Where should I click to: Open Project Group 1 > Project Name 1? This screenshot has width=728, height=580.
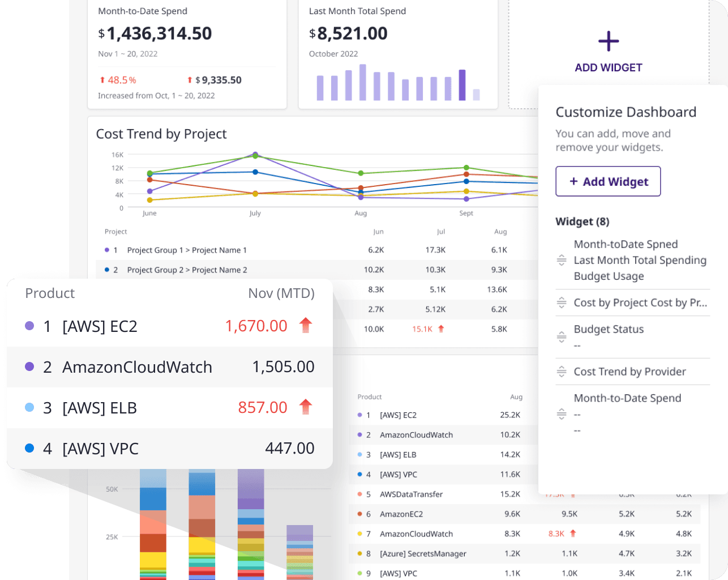pos(187,250)
